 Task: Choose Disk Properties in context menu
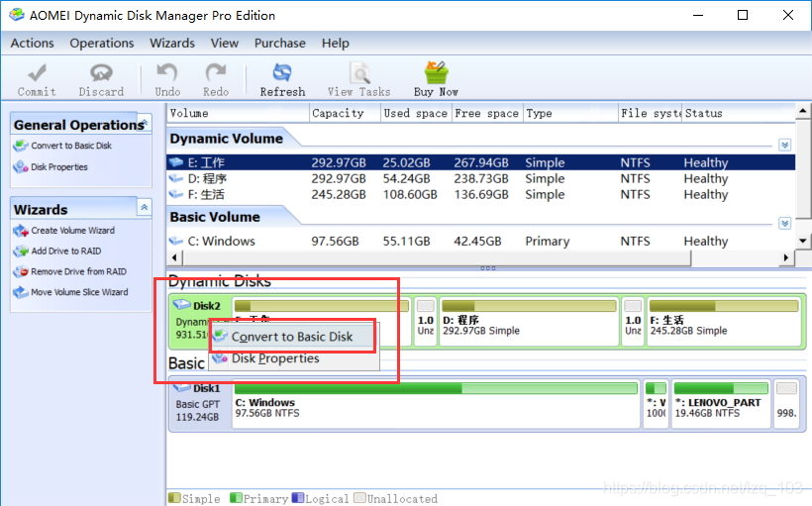tap(294, 358)
